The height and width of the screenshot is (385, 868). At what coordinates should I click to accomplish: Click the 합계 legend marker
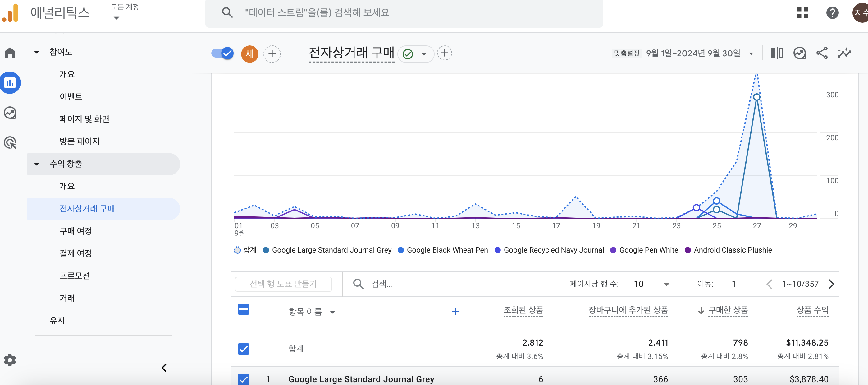pos(237,250)
